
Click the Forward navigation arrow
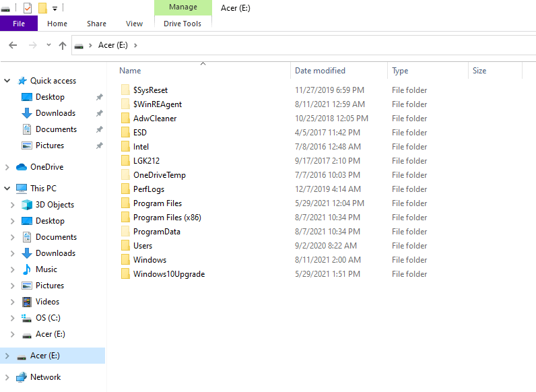pos(33,45)
